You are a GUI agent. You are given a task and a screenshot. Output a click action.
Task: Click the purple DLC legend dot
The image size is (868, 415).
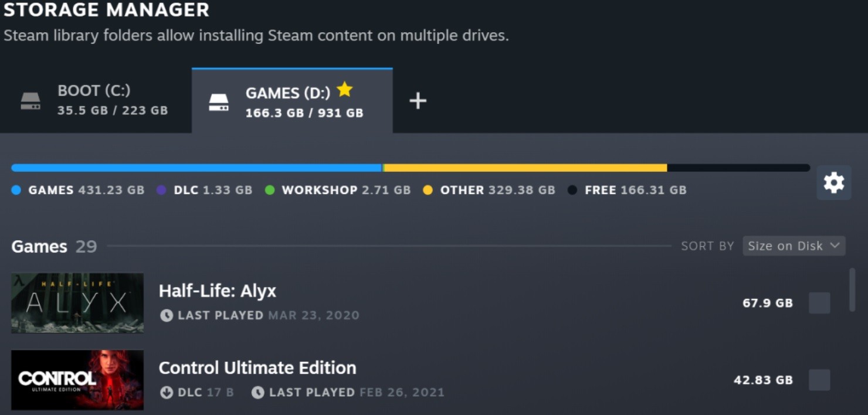162,190
